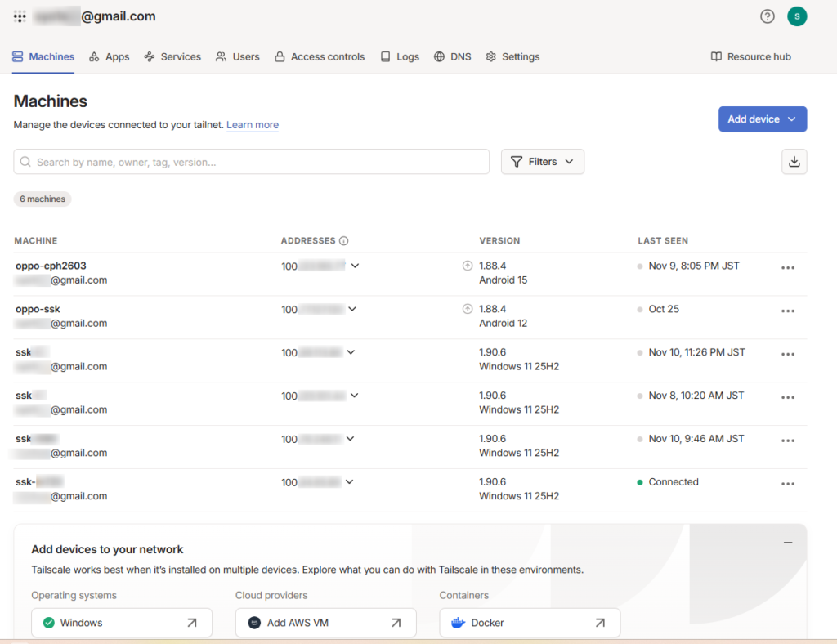The width and height of the screenshot is (837, 644).
Task: Switch to the Access controls tab
Action: (320, 57)
